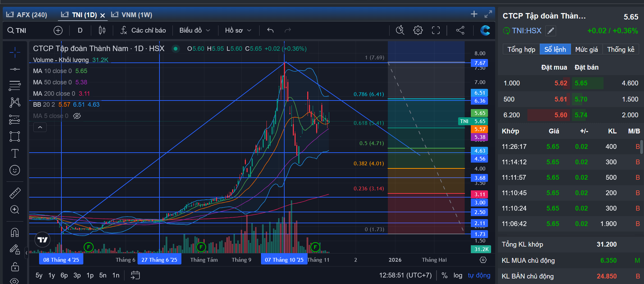
Task: Click the add symbol plus icon
Action: (58, 31)
